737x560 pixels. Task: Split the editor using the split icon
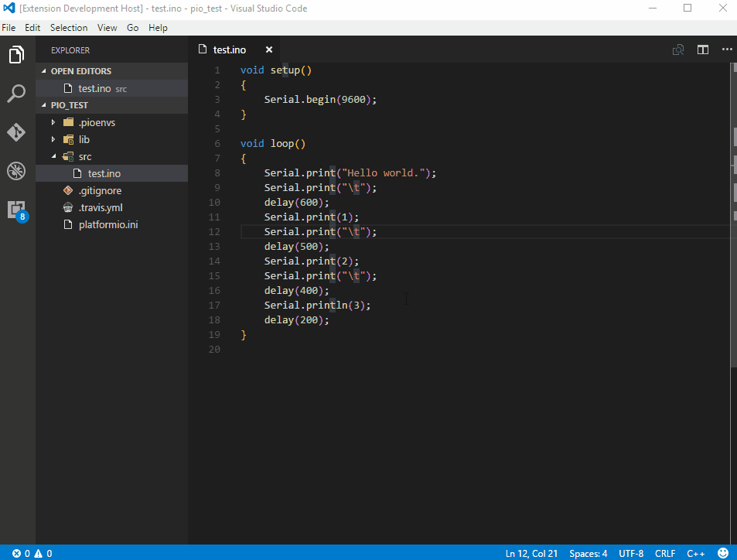click(702, 49)
